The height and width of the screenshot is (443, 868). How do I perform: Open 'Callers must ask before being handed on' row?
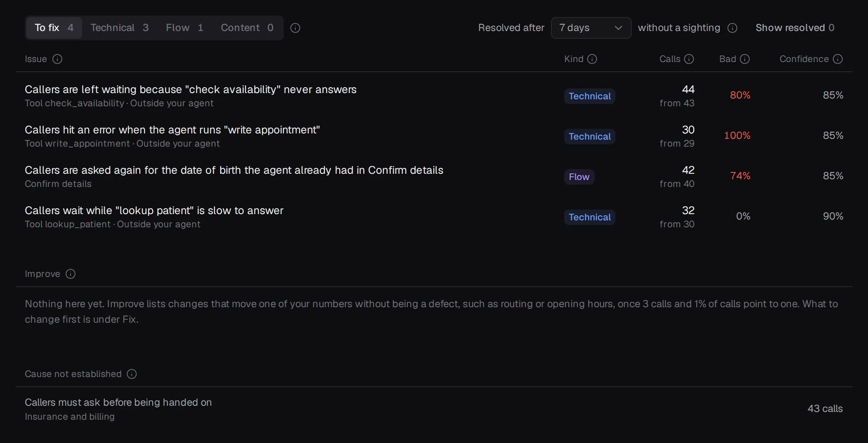[434, 409]
